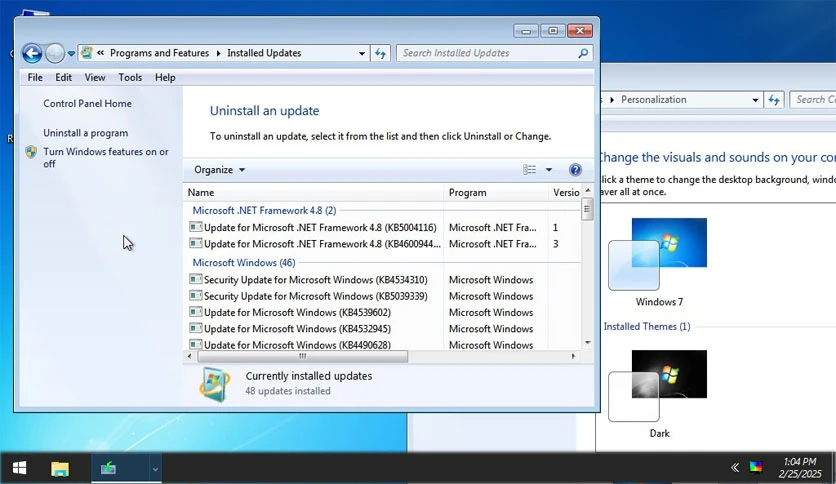
Task: Select the .NET Framework update KB5004116
Action: [320, 228]
